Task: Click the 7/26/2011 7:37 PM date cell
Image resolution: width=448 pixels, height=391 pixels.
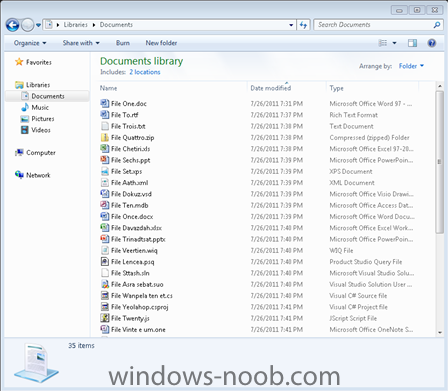Action: (x=277, y=115)
